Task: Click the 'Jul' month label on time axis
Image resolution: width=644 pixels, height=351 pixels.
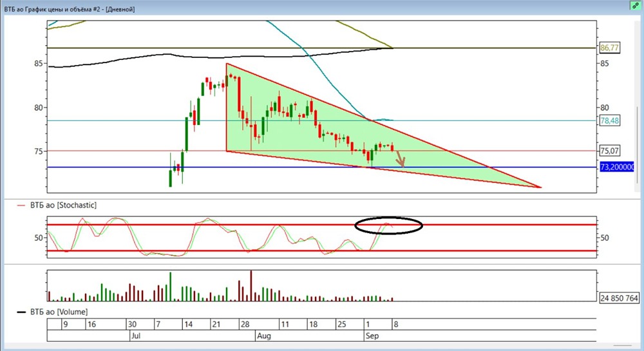Action: click(x=135, y=336)
